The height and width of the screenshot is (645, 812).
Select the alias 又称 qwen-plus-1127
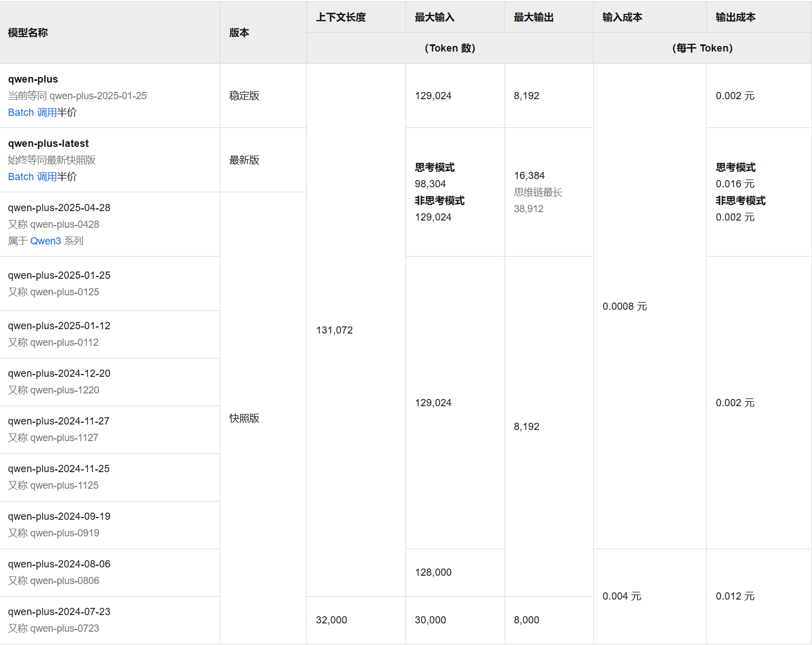pos(53,438)
